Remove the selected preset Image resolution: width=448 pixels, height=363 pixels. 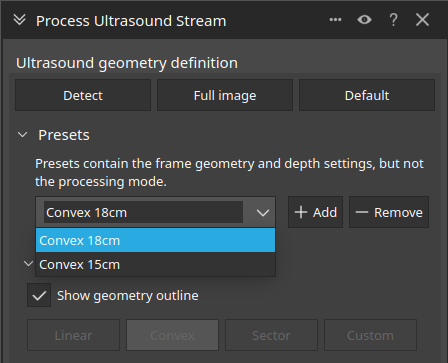tap(389, 212)
